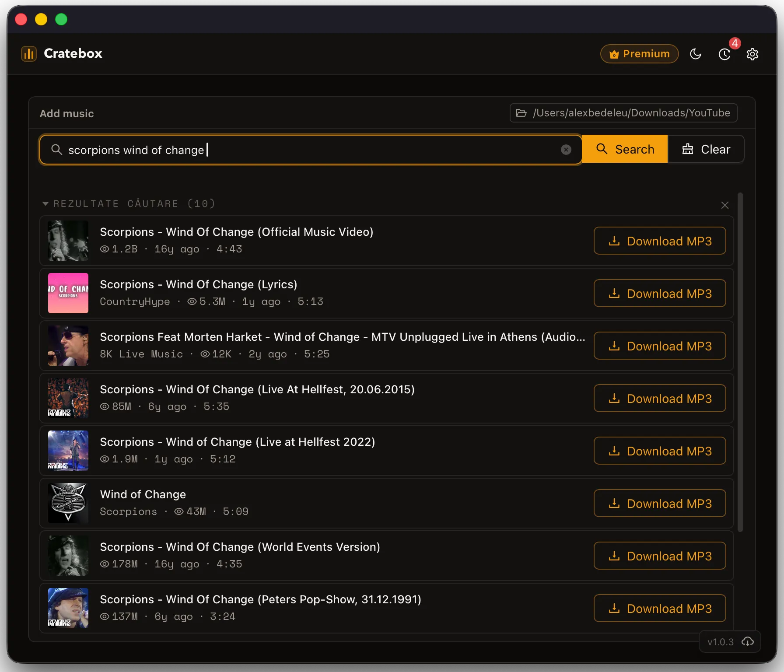Click into the search input field
The height and width of the screenshot is (672, 784).
pyautogui.click(x=311, y=150)
